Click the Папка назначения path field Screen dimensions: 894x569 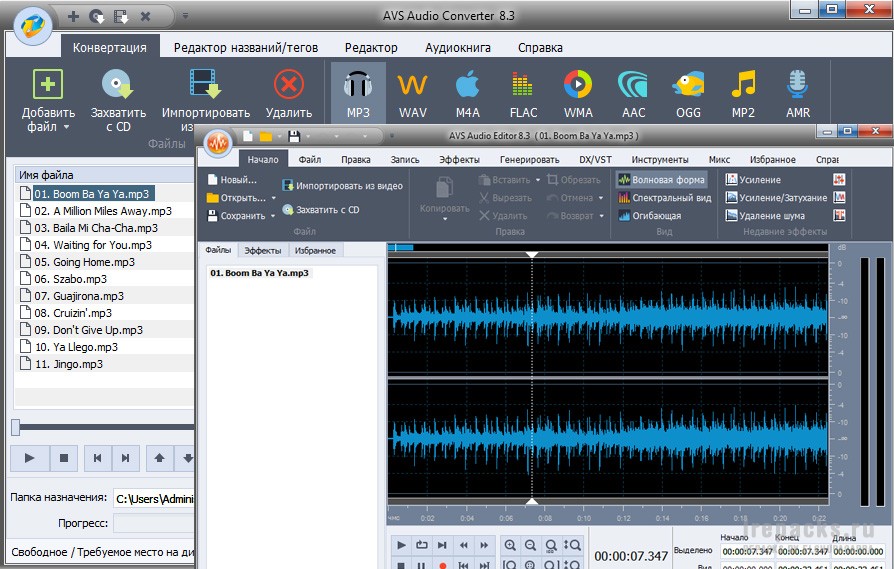tap(154, 499)
